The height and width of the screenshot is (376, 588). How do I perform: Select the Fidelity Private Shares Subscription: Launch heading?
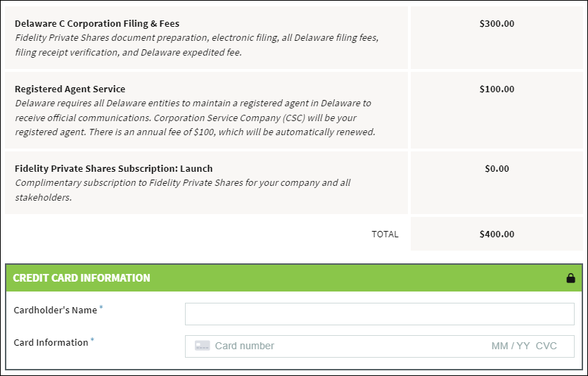pyautogui.click(x=114, y=168)
